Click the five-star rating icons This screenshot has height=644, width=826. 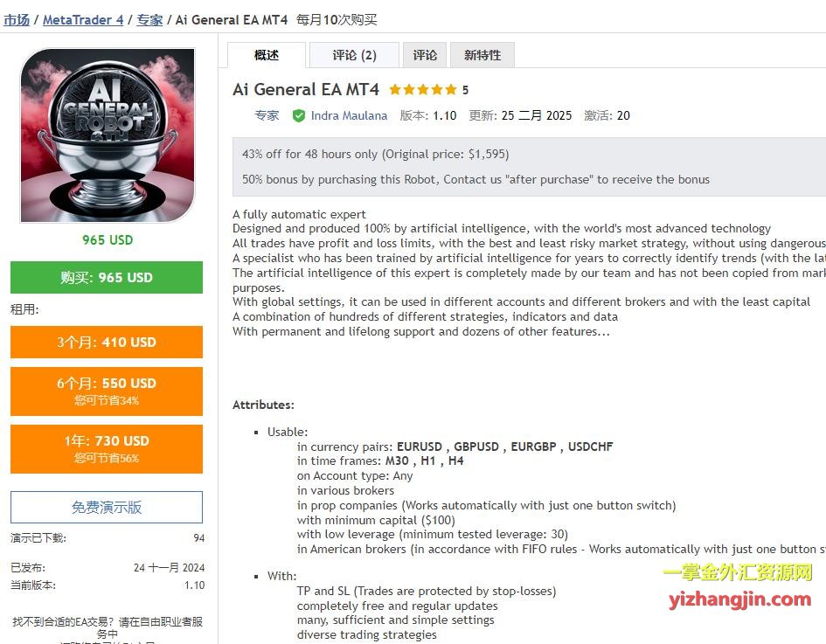point(423,89)
